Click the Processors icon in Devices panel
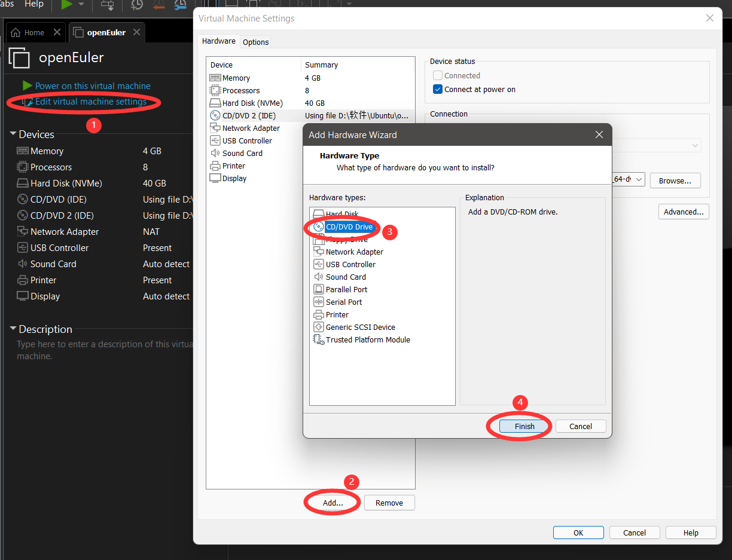732x560 pixels. [x=23, y=167]
